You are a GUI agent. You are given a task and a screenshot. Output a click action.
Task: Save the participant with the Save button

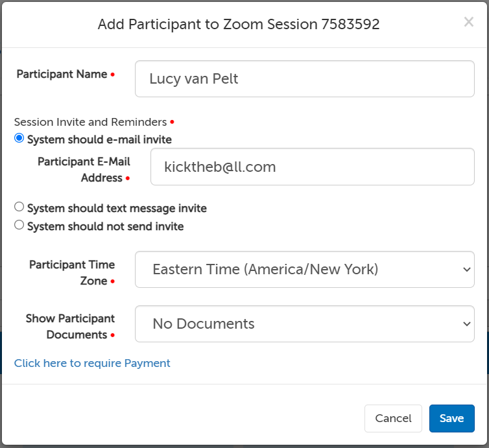451,418
